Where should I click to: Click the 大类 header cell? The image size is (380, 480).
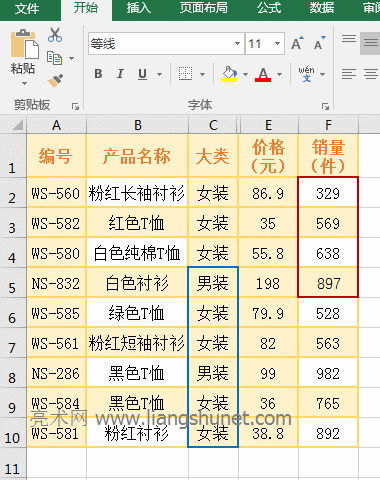point(213,156)
